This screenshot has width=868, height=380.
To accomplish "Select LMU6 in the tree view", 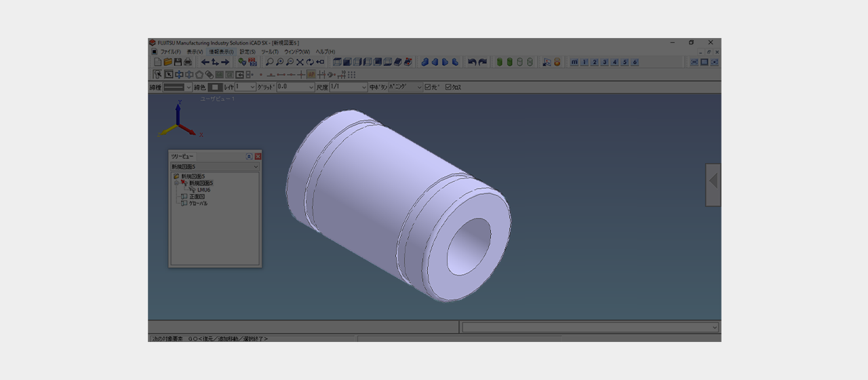I will tap(203, 190).
